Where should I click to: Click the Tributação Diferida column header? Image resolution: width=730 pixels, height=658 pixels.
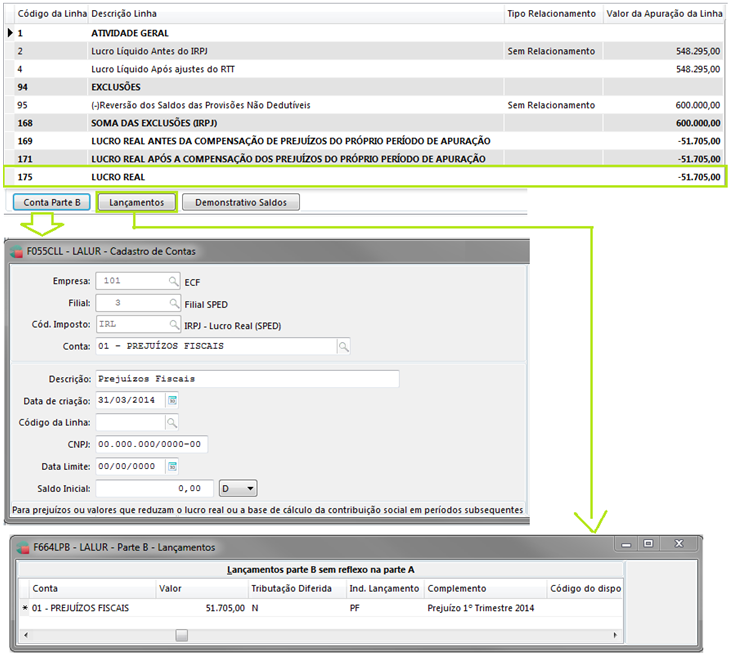297,589
